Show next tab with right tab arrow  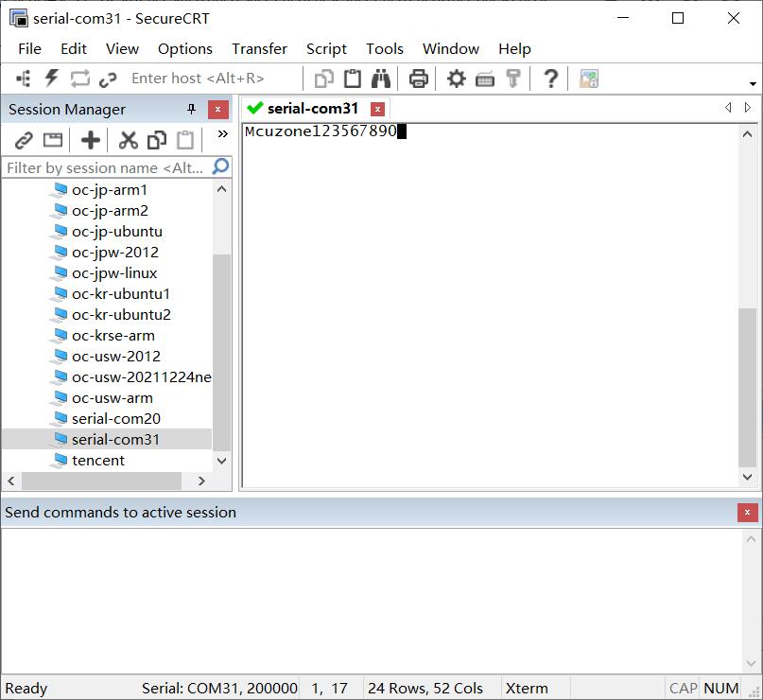pos(748,107)
